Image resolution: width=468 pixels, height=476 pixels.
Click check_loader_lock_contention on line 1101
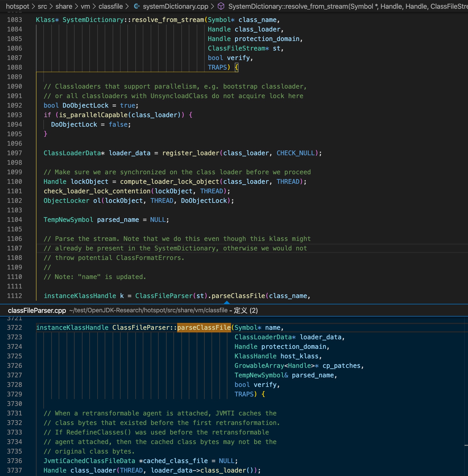tap(97, 191)
